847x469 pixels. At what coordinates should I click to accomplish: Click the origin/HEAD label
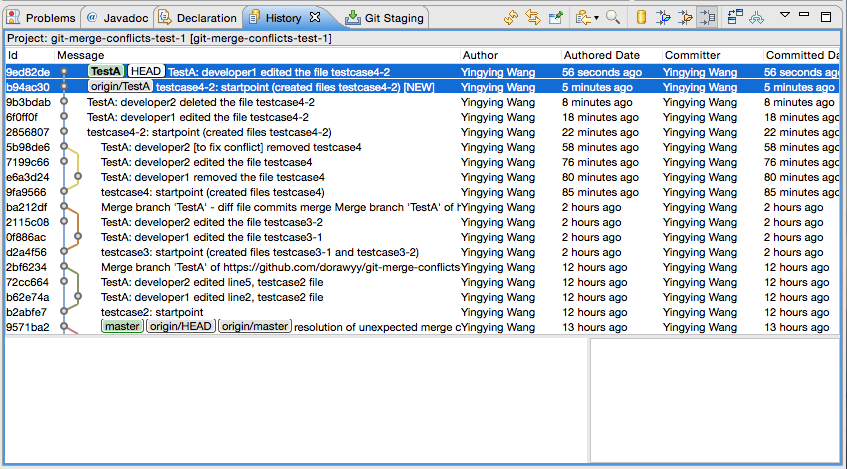[180, 326]
